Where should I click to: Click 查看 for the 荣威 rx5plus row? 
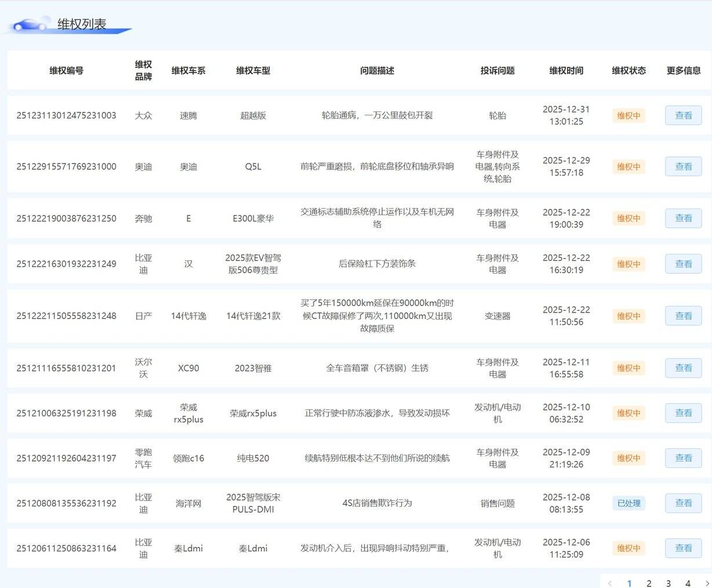pos(683,413)
